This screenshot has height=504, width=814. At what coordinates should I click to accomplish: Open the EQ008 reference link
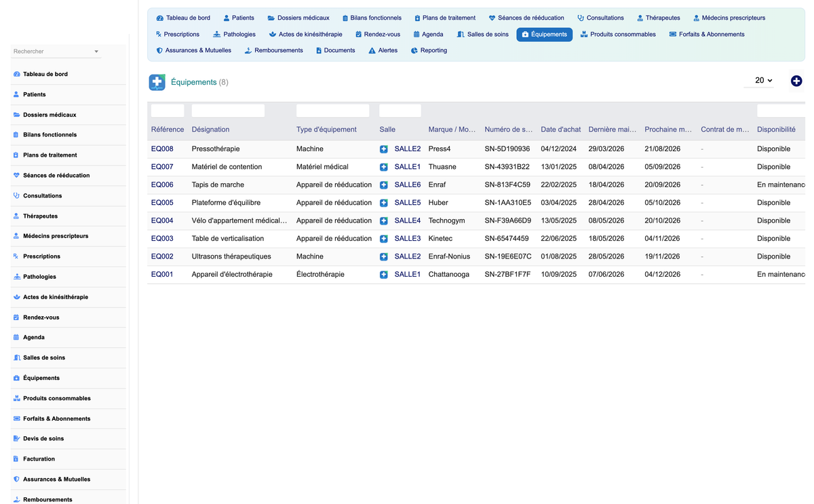coord(162,149)
